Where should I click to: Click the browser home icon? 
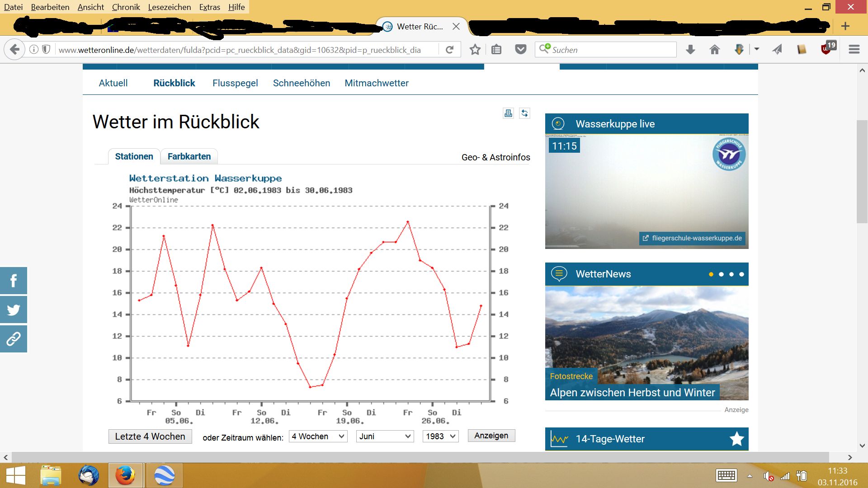[x=714, y=50]
